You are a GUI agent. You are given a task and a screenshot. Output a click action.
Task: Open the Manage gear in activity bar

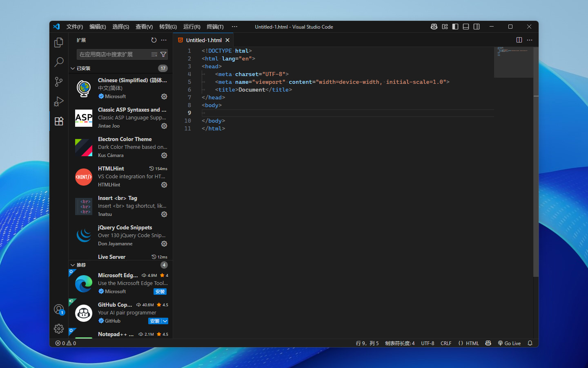59,329
